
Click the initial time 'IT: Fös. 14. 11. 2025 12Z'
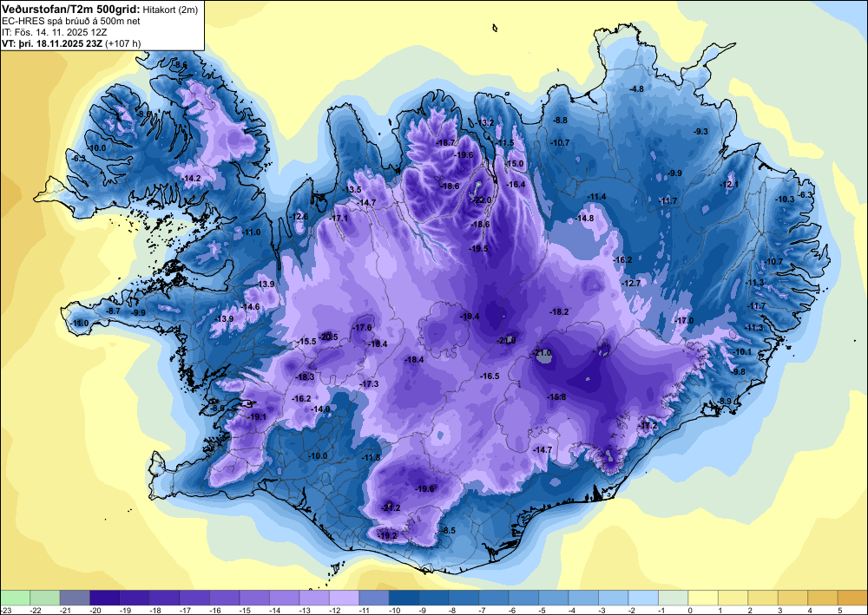click(54, 32)
